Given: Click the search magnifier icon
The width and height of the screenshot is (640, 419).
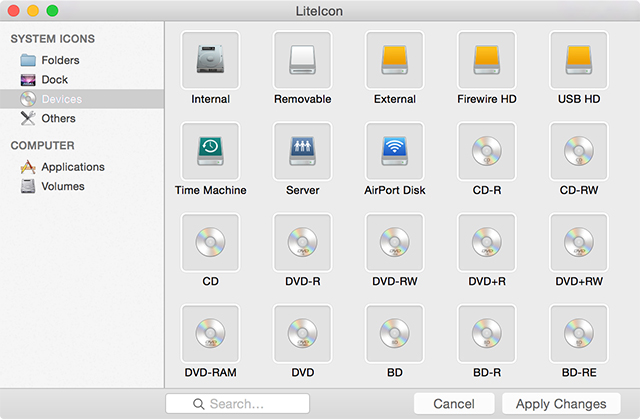Looking at the screenshot, I should click(198, 404).
